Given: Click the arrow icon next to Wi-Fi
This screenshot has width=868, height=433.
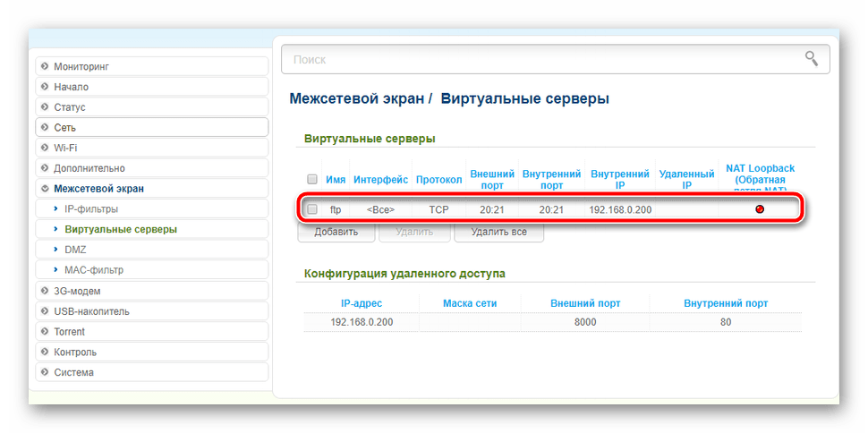Looking at the screenshot, I should click(x=45, y=148).
